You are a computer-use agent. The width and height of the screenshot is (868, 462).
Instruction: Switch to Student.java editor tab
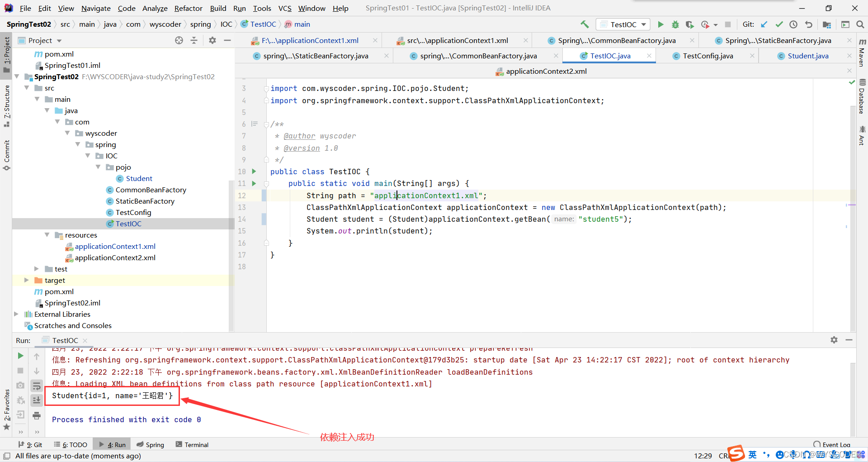808,56
